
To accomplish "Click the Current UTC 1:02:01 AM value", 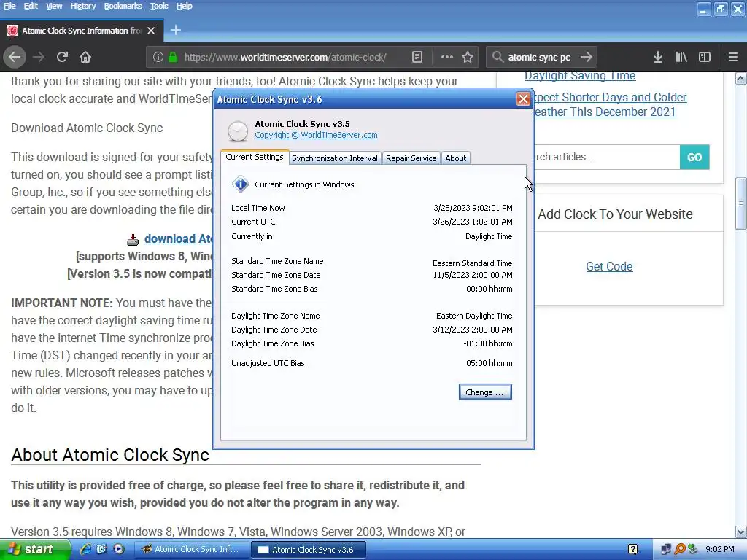I will click(473, 222).
